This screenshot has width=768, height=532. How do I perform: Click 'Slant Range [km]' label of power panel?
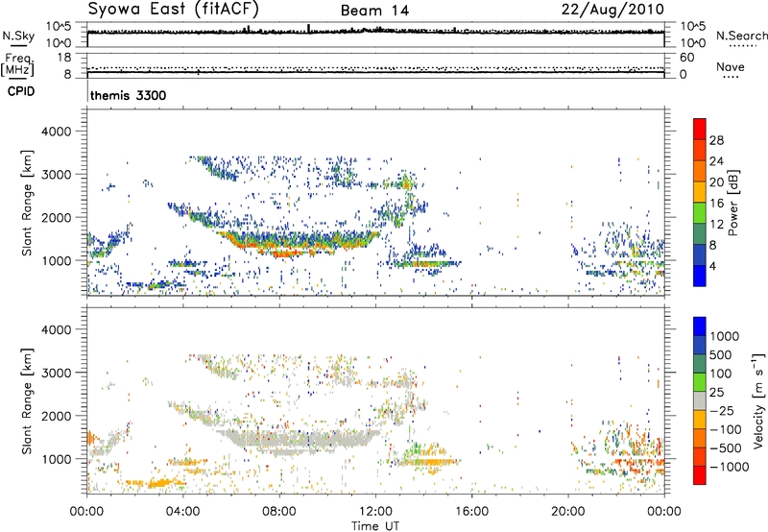[27, 203]
